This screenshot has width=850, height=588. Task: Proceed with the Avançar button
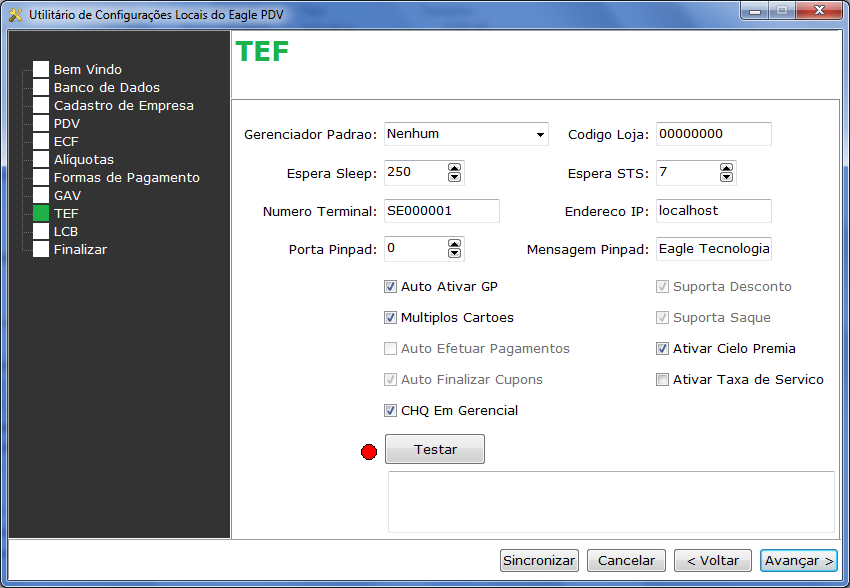799,560
